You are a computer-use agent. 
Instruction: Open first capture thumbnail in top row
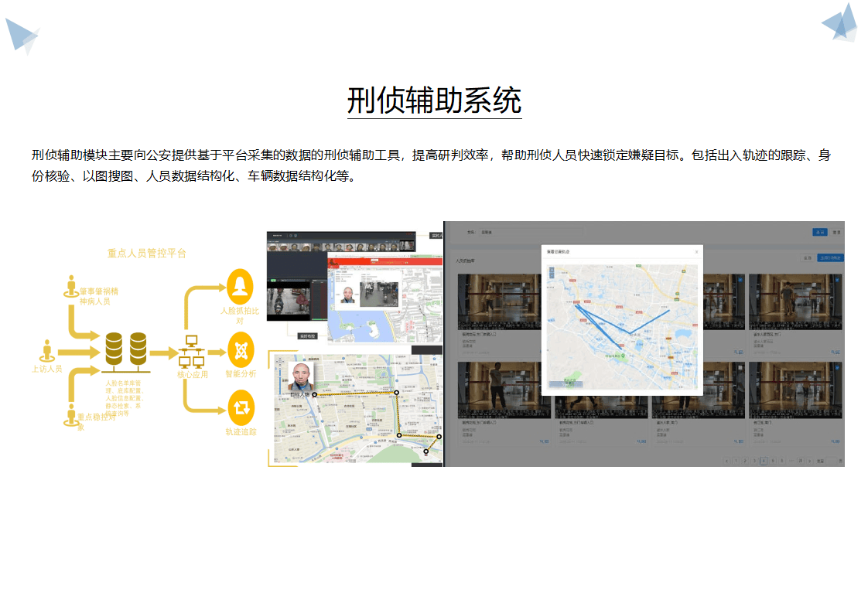pyautogui.click(x=499, y=301)
